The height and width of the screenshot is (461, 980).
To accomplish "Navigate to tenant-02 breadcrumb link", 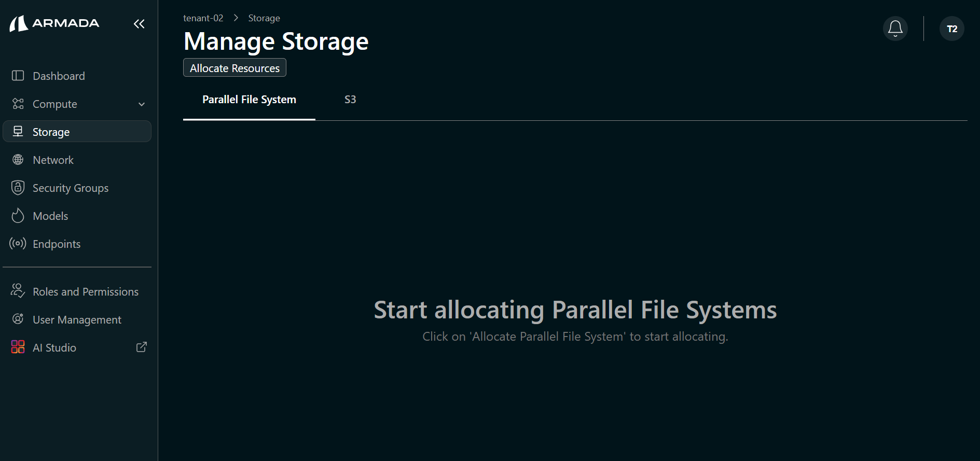I will tap(203, 18).
